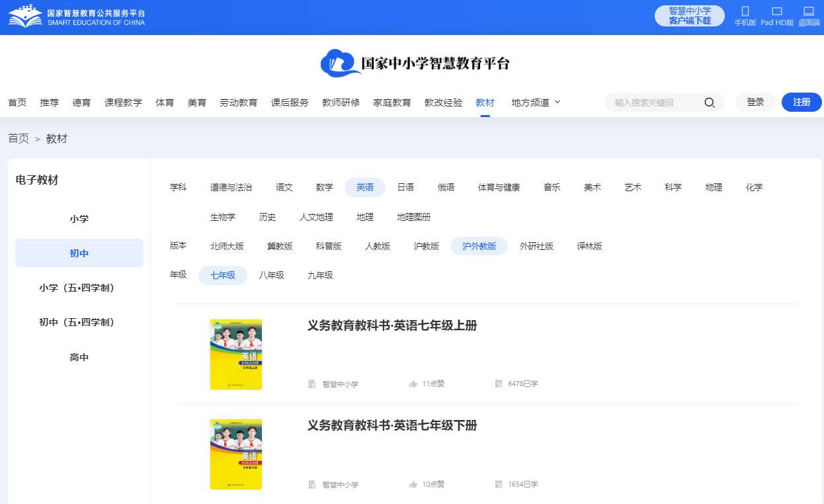Choose the 生物学 subject filter
Image resolution: width=824 pixels, height=504 pixels.
(223, 217)
